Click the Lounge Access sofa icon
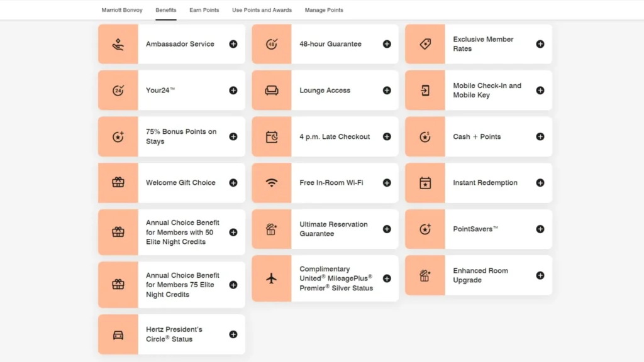644x362 pixels. pos(272,90)
